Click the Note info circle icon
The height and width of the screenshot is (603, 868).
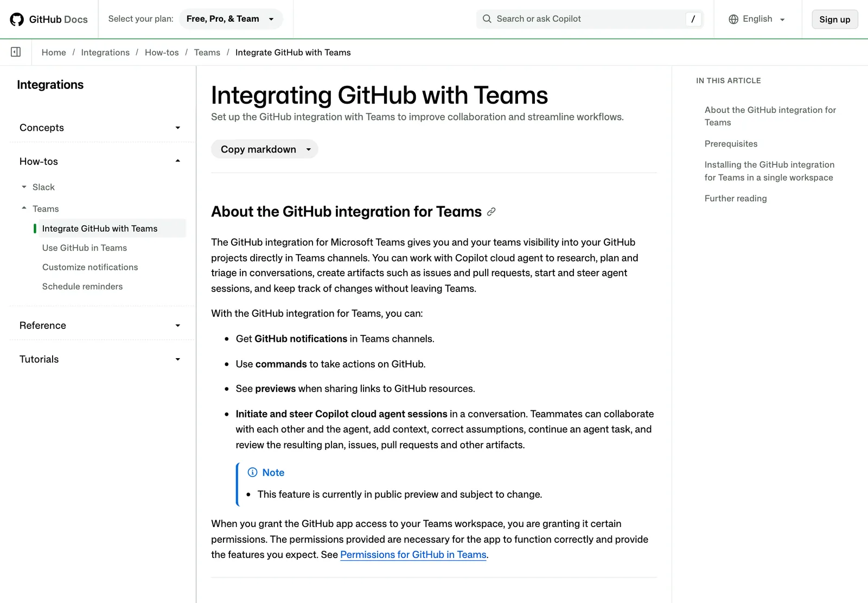(252, 472)
